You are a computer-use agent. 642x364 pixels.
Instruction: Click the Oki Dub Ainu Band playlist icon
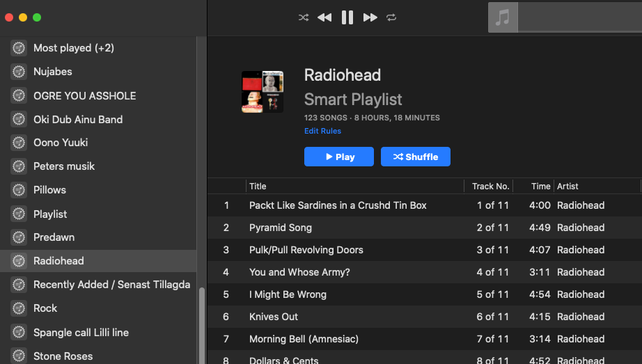18,119
